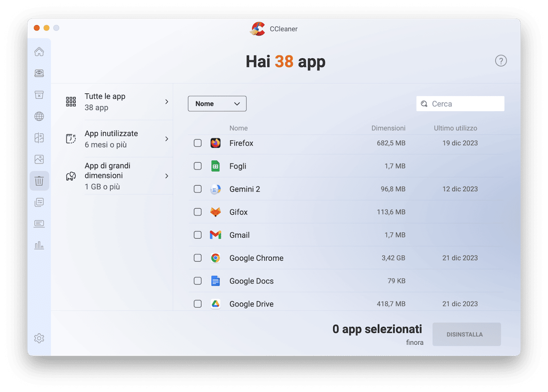The image size is (548, 392).
Task: Open the Home section in the sidebar
Action: click(39, 52)
